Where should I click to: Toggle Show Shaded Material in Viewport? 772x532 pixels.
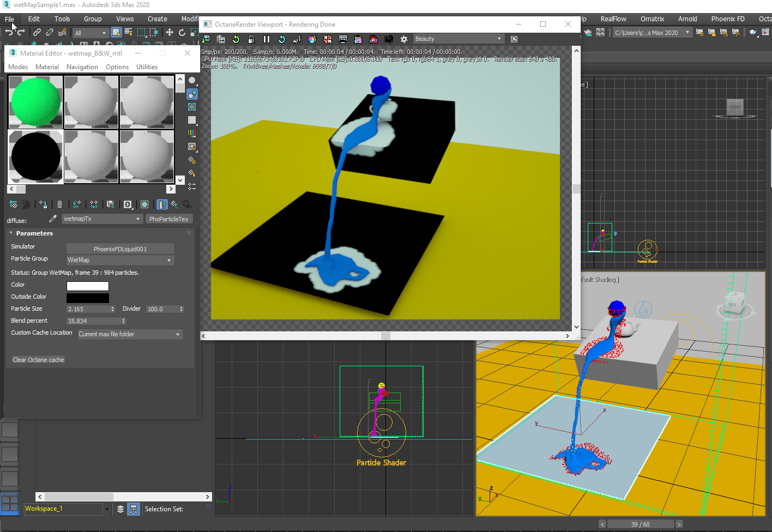pos(144,204)
